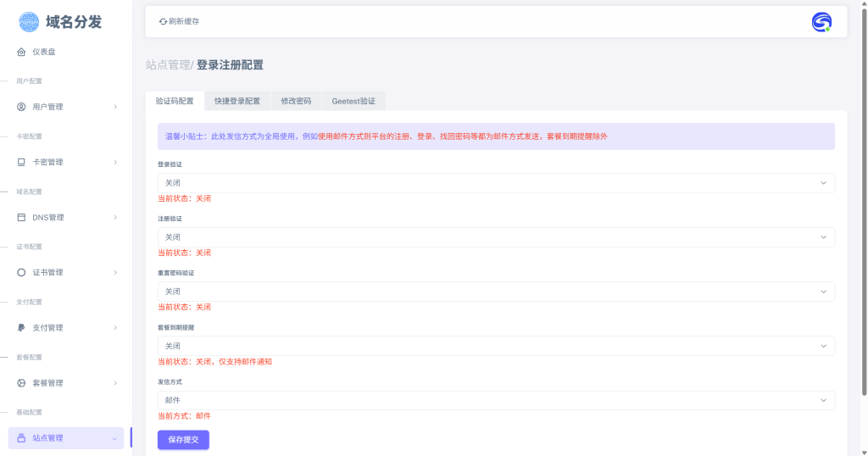Switch to the 修改密码 tab
This screenshot has width=868, height=456.
click(296, 101)
